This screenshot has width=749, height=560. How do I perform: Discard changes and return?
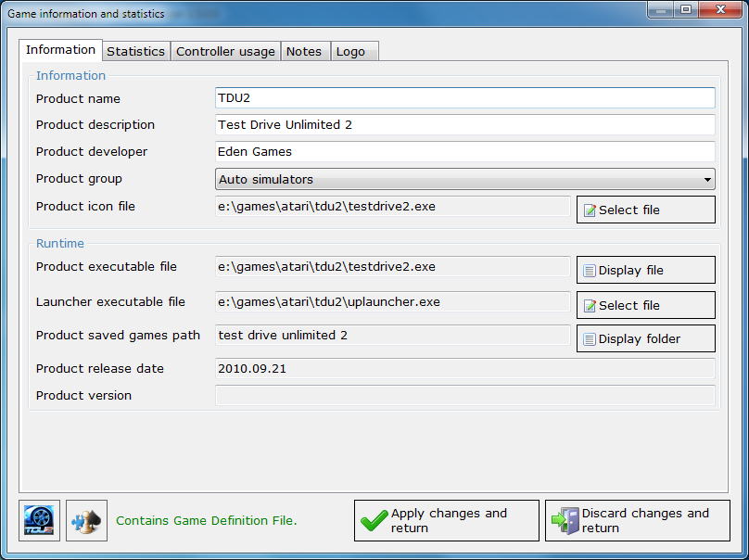(x=637, y=520)
